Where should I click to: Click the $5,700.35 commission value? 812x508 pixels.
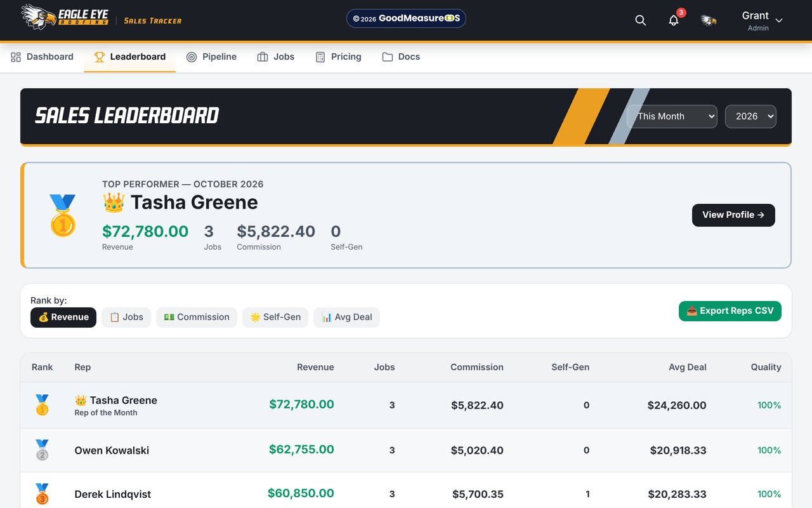[x=478, y=494]
